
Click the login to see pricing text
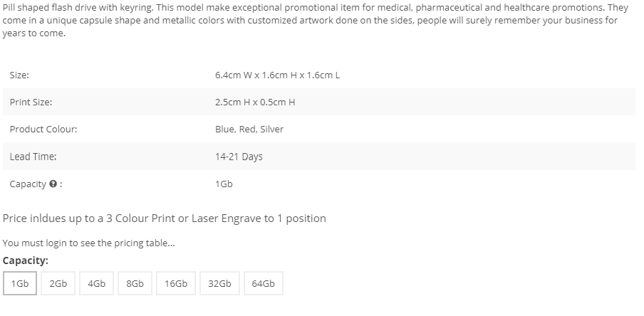click(88, 243)
